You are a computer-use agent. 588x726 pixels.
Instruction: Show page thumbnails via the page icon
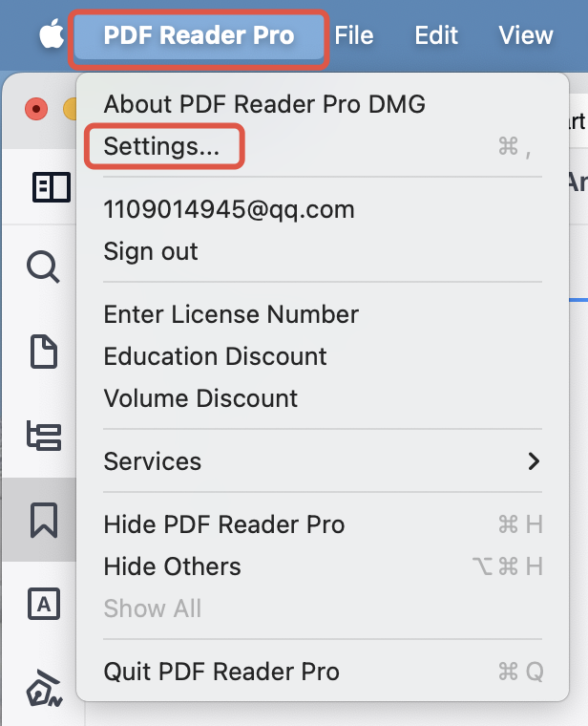[x=44, y=352]
